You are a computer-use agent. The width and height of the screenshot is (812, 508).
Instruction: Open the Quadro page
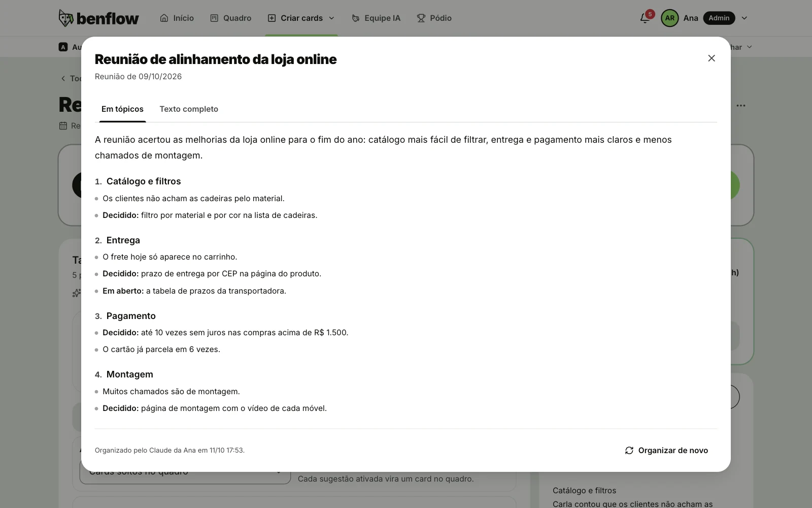click(231, 18)
